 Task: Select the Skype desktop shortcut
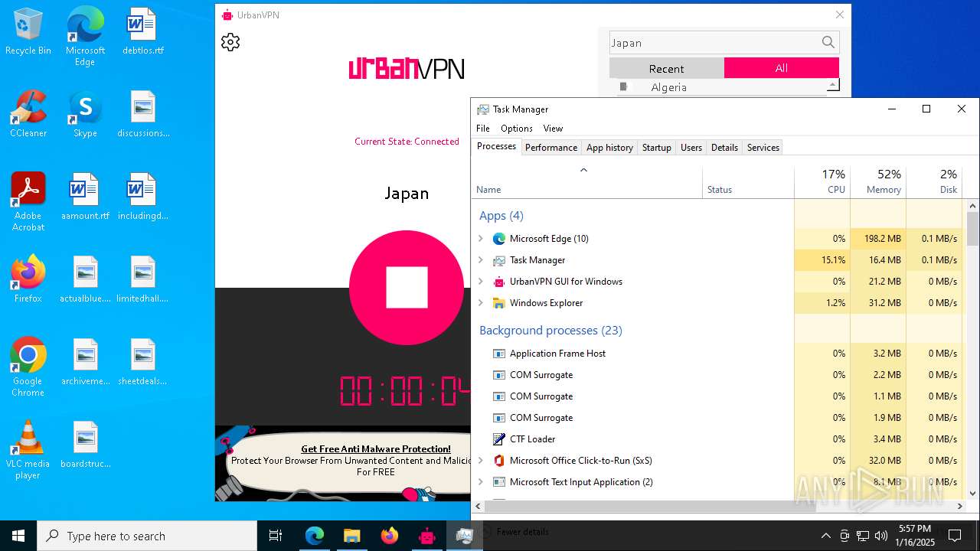(85, 115)
